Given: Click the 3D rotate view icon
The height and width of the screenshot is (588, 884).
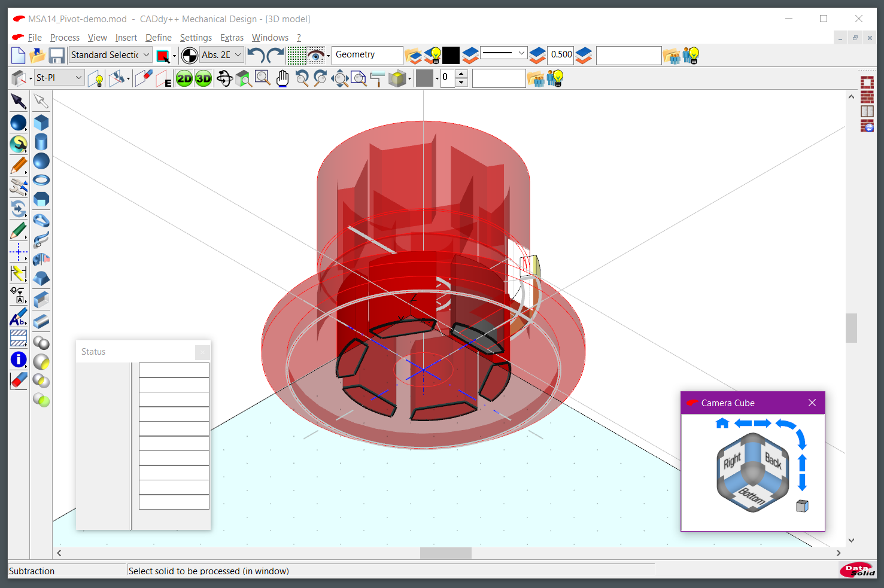Looking at the screenshot, I should click(224, 78).
